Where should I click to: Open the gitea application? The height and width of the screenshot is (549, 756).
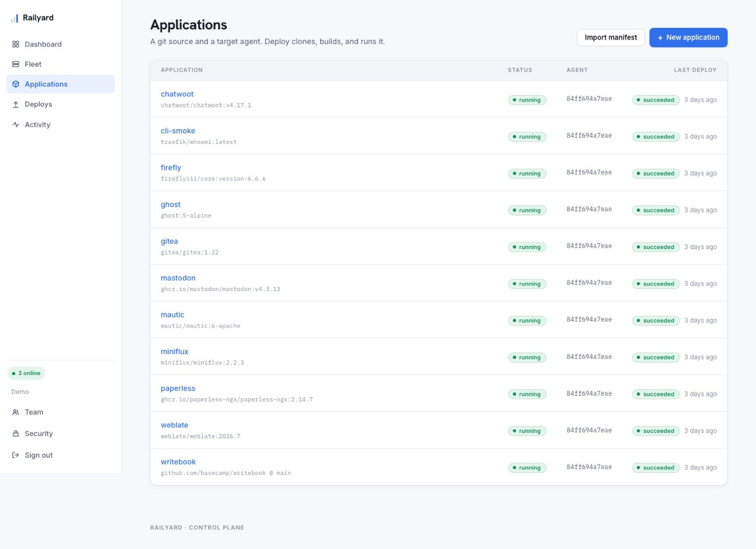pyautogui.click(x=169, y=241)
